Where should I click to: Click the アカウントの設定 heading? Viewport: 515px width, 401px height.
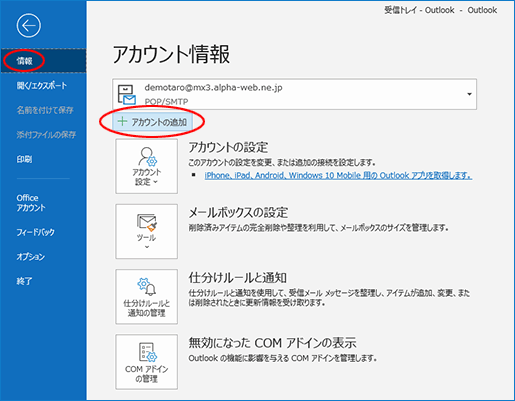tap(228, 147)
